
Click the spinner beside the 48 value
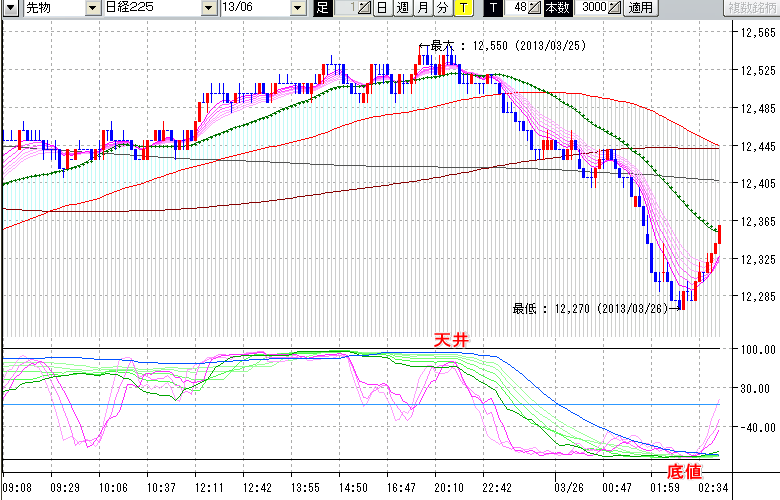pos(535,8)
